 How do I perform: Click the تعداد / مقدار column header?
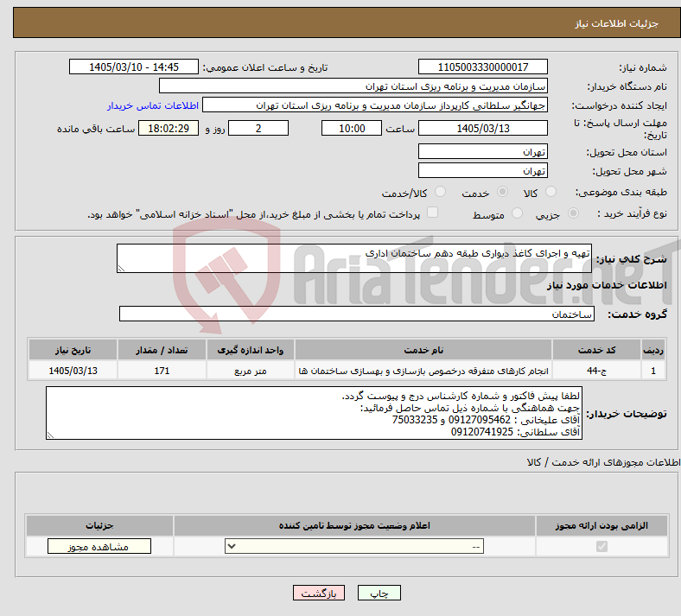[162, 350]
